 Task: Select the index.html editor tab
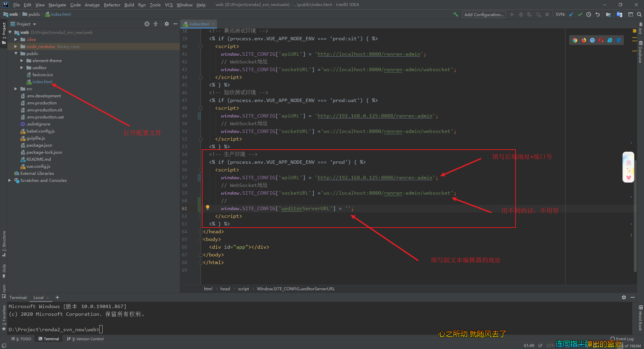click(x=199, y=24)
